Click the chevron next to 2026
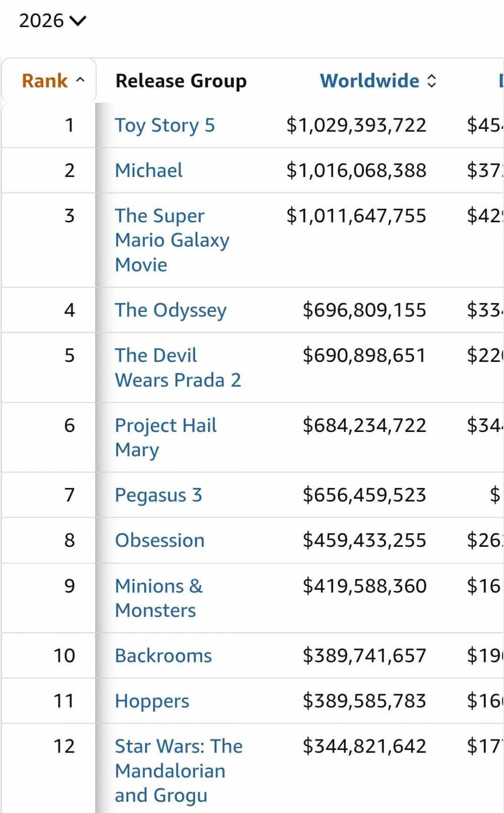 (x=78, y=21)
